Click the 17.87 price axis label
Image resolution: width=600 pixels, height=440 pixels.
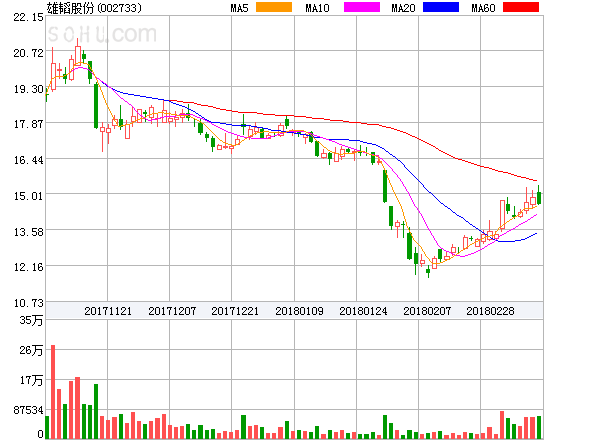[x=29, y=124]
